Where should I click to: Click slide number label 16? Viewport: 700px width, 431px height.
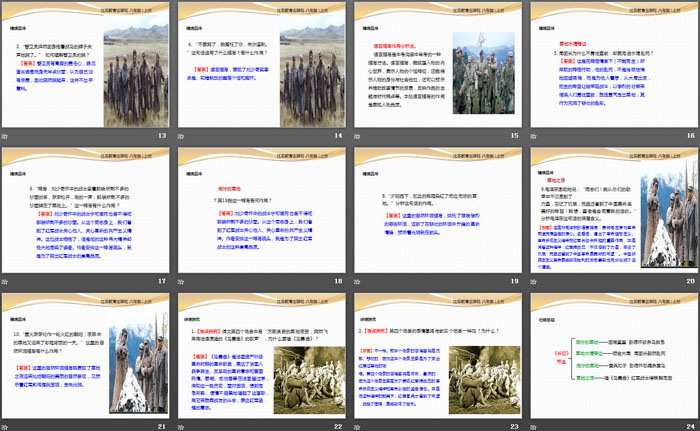coord(691,135)
